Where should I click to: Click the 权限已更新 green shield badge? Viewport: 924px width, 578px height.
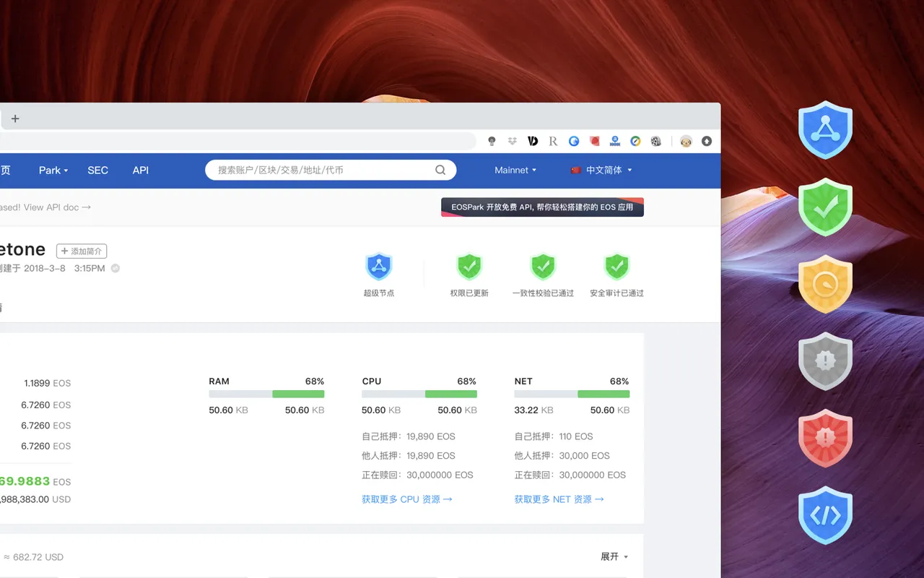coord(469,267)
